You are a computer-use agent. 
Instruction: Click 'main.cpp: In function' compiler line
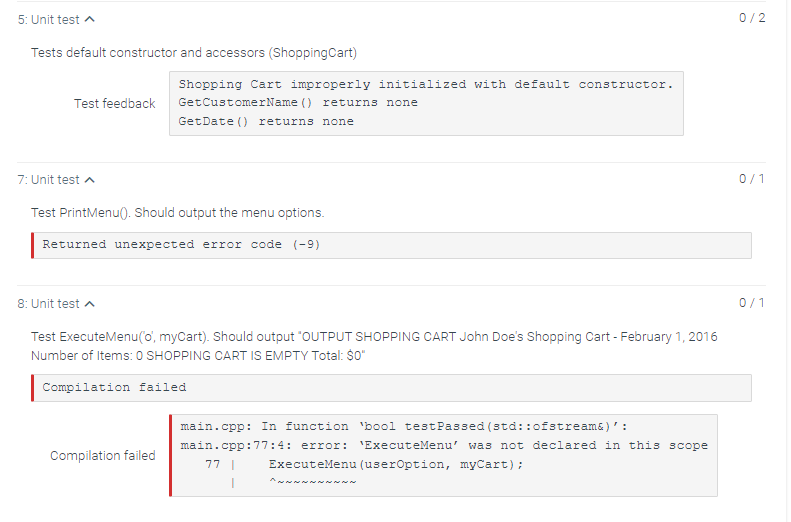click(404, 427)
